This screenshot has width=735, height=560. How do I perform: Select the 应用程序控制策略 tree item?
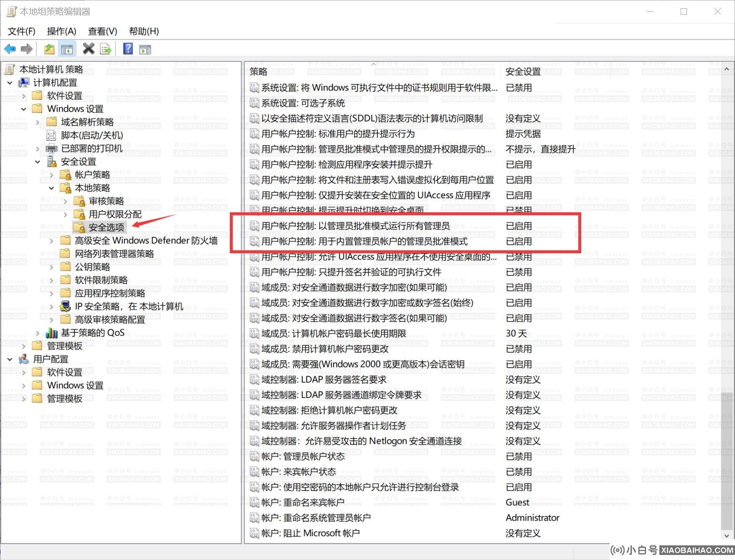(110, 293)
